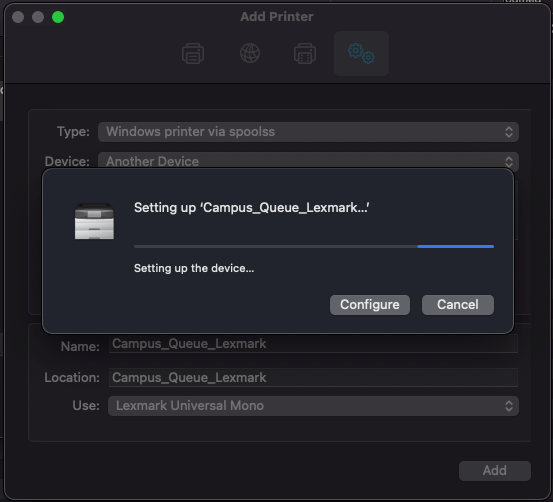553x502 pixels.
Task: Open the Use dropdown with Lexmark Universal Mono
Action: coord(313,406)
